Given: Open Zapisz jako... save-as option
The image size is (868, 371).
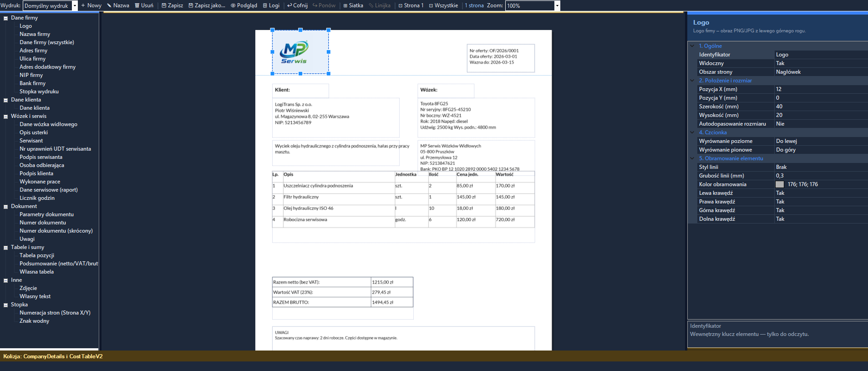Looking at the screenshot, I should coord(206,5).
